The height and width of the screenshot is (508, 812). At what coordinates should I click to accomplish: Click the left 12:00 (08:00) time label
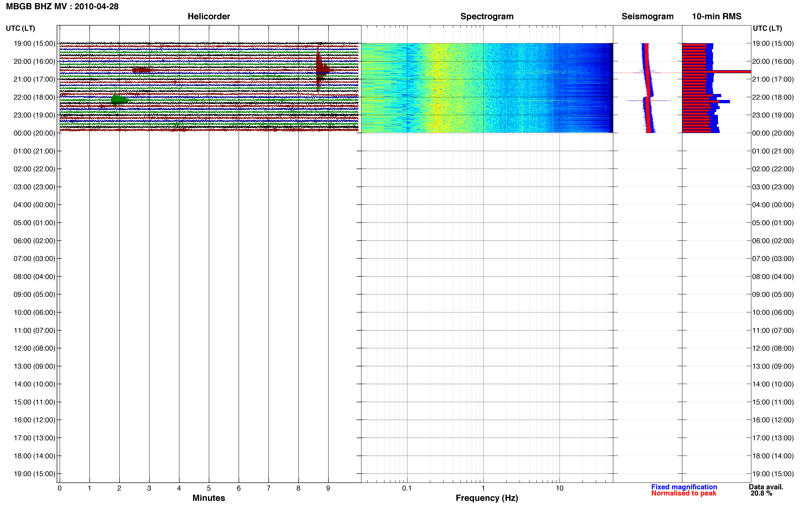click(x=34, y=348)
